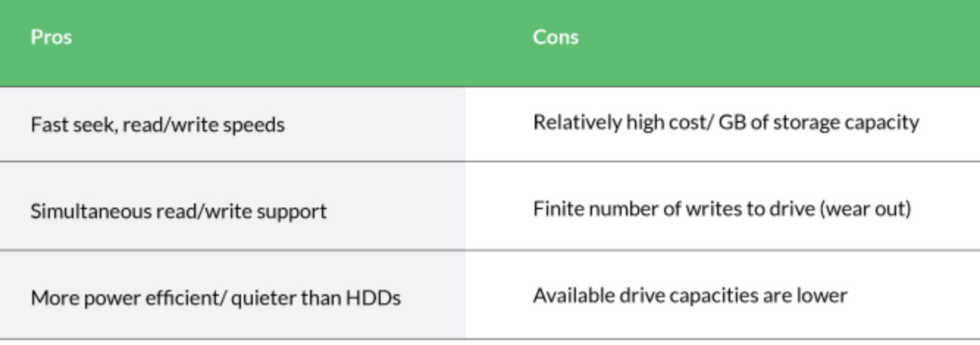Click the word "quieter" in the third Pros row
This screenshot has height=345, width=980.
tap(262, 298)
